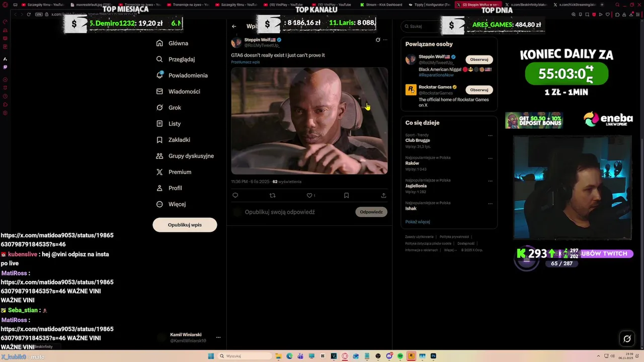
Task: Open Zasady użytkowania footer link
Action: pyautogui.click(x=419, y=236)
